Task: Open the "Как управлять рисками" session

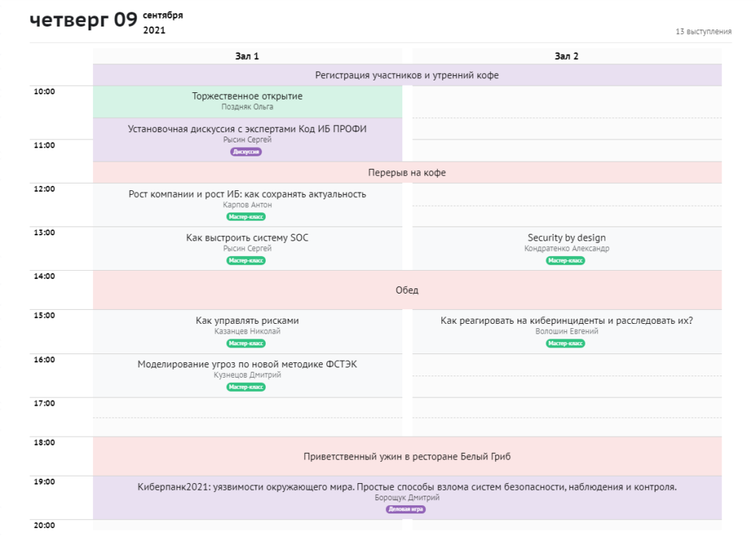Action: (247, 321)
